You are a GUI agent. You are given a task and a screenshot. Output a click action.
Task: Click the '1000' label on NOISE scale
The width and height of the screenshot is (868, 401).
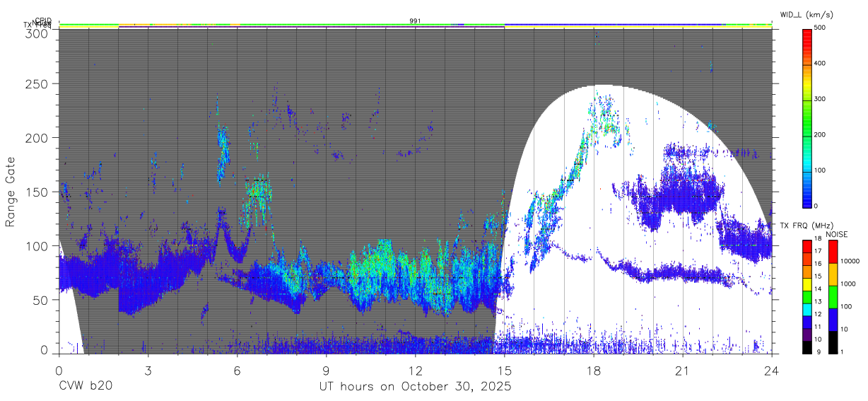pyautogui.click(x=848, y=284)
